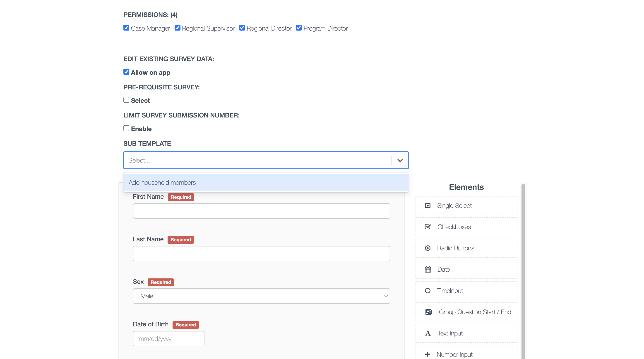The width and height of the screenshot is (644, 359).
Task: Click the Text Input element label
Action: click(450, 333)
